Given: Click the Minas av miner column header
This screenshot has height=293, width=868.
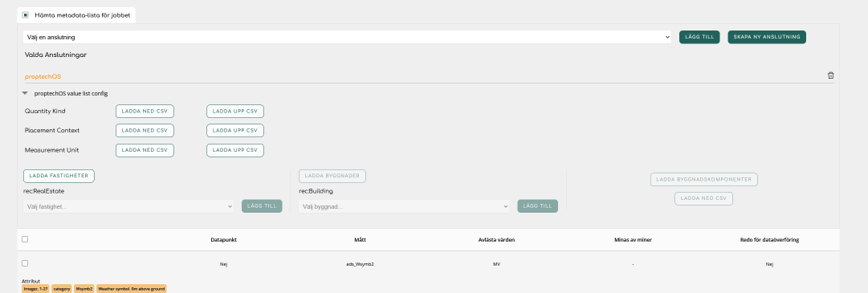Looking at the screenshot, I should coord(633,240).
